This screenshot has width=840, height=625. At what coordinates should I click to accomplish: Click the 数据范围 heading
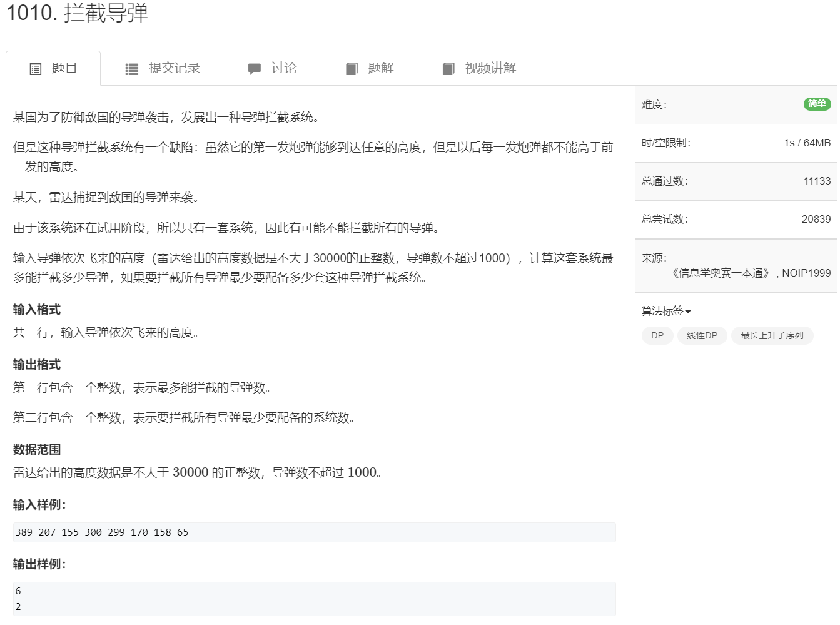coord(37,450)
